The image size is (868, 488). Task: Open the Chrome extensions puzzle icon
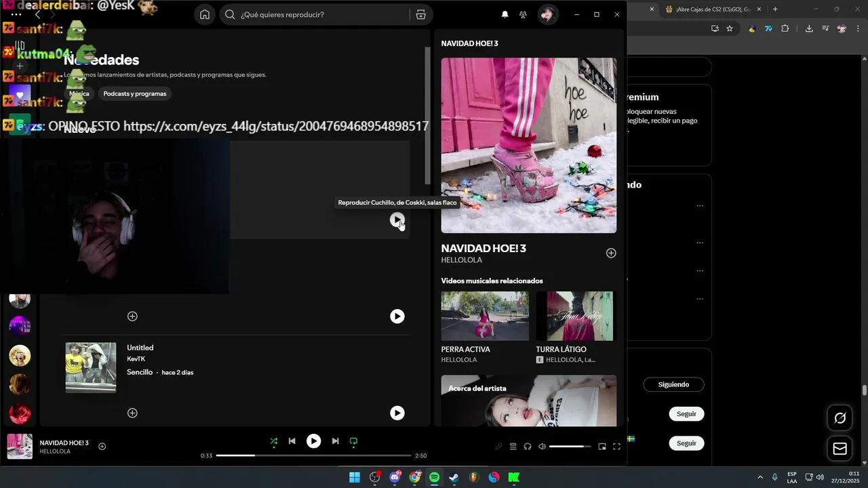[x=785, y=28]
